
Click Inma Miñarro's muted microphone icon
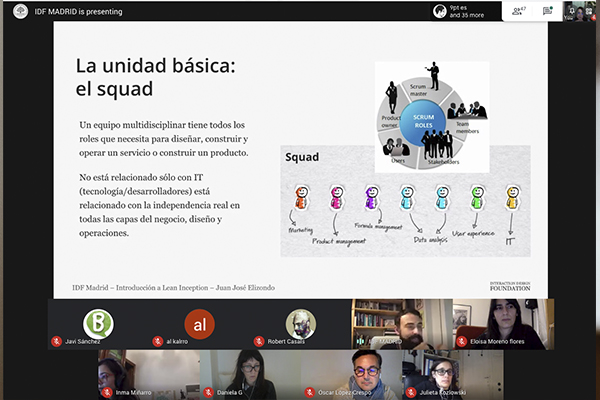(x=108, y=392)
